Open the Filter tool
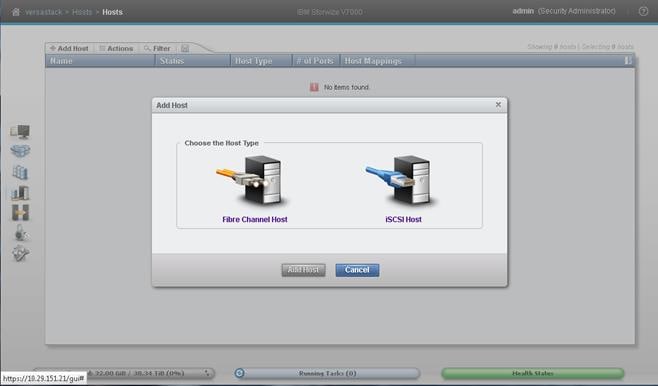Screen dimensions: 658x386 tap(157, 48)
